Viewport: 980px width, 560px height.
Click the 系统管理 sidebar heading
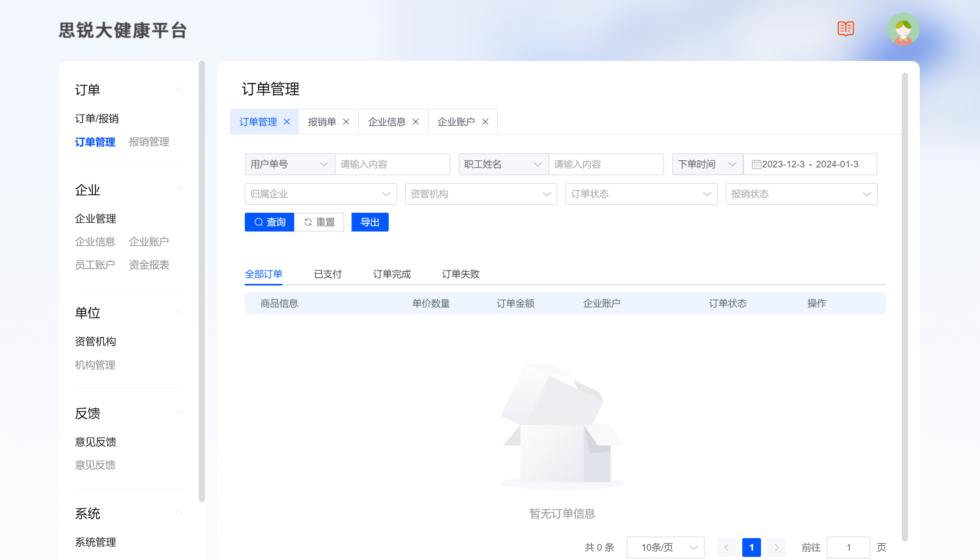tap(95, 542)
